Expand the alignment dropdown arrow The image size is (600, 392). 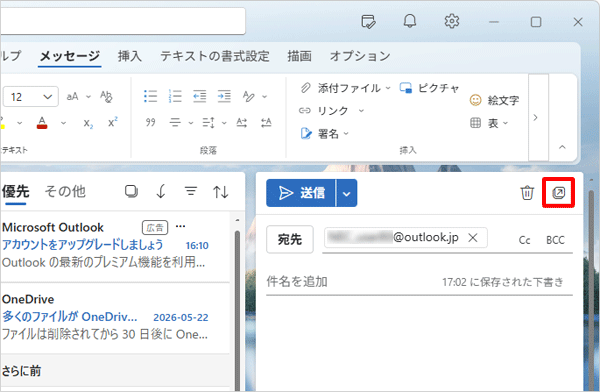click(x=191, y=123)
